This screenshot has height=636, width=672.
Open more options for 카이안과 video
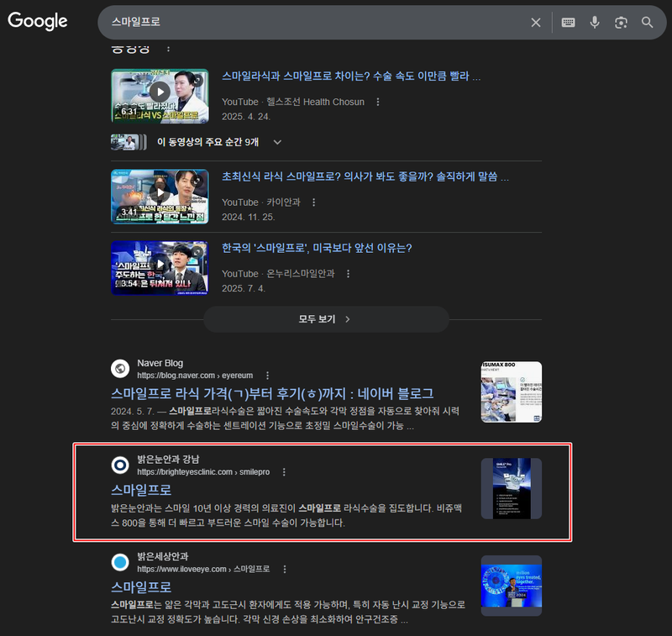pyautogui.click(x=313, y=202)
